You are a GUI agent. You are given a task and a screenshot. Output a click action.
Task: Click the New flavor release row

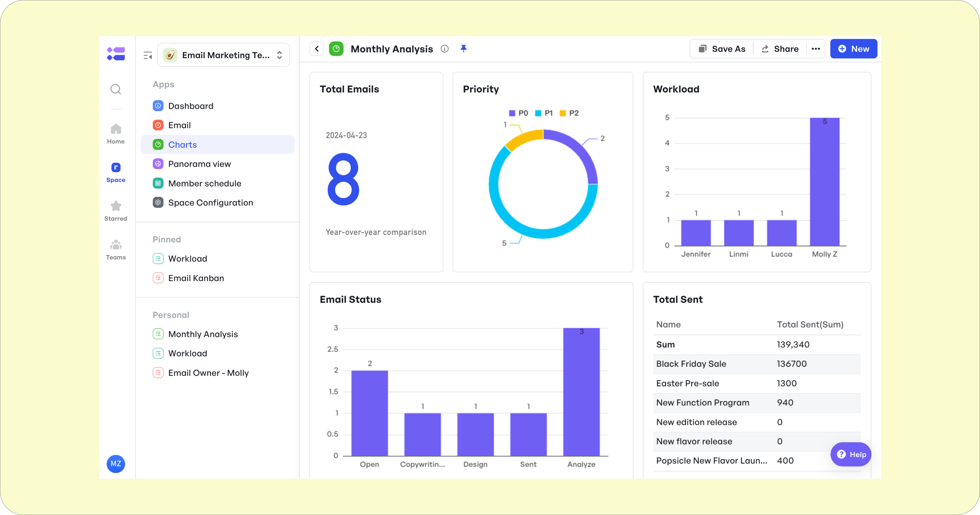coord(757,442)
